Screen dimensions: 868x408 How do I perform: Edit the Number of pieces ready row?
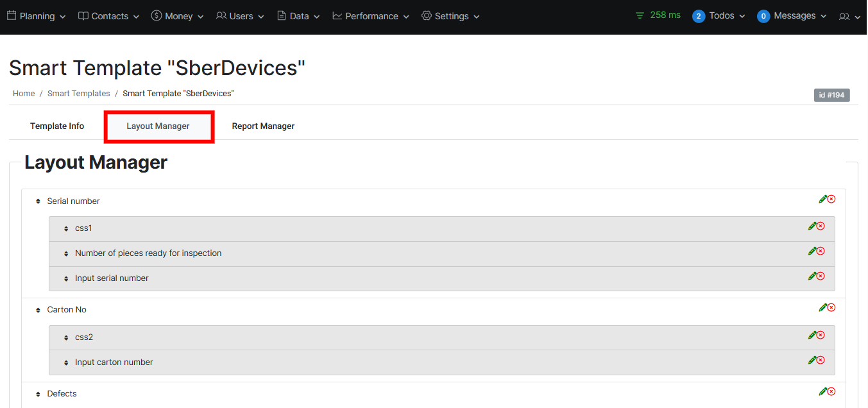[812, 251]
